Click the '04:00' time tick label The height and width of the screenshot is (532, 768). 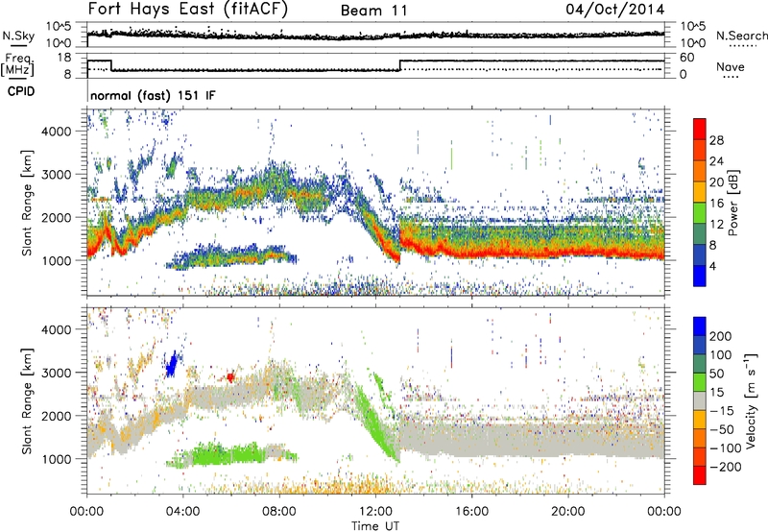(x=182, y=512)
